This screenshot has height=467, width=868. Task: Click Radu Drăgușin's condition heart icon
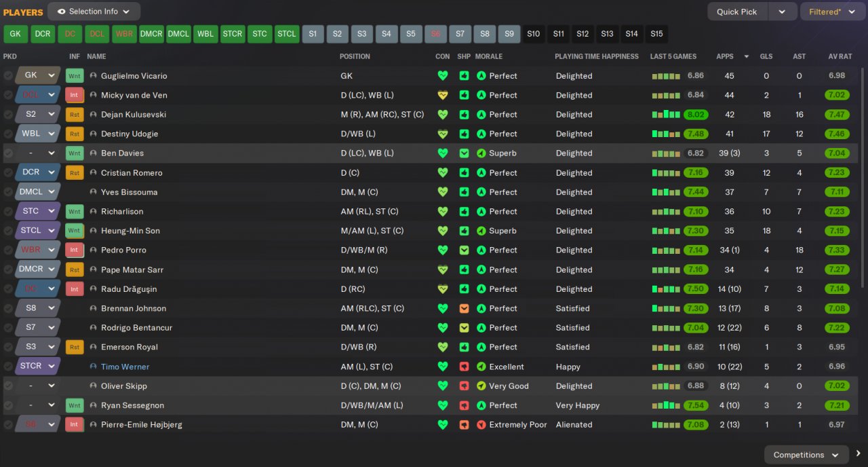(443, 289)
